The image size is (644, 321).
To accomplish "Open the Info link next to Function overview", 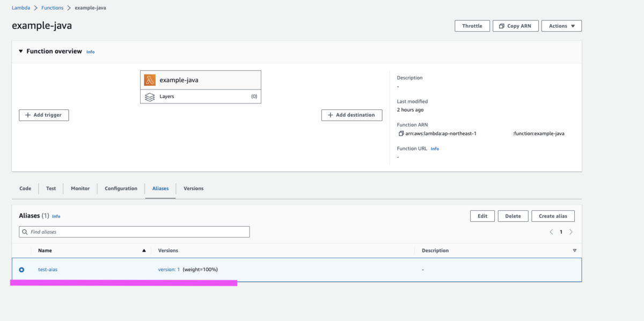I will pyautogui.click(x=90, y=52).
